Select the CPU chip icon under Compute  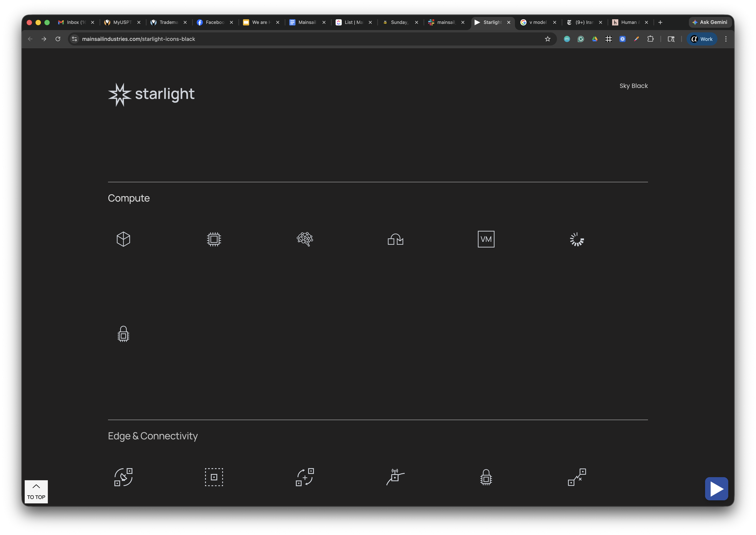214,239
